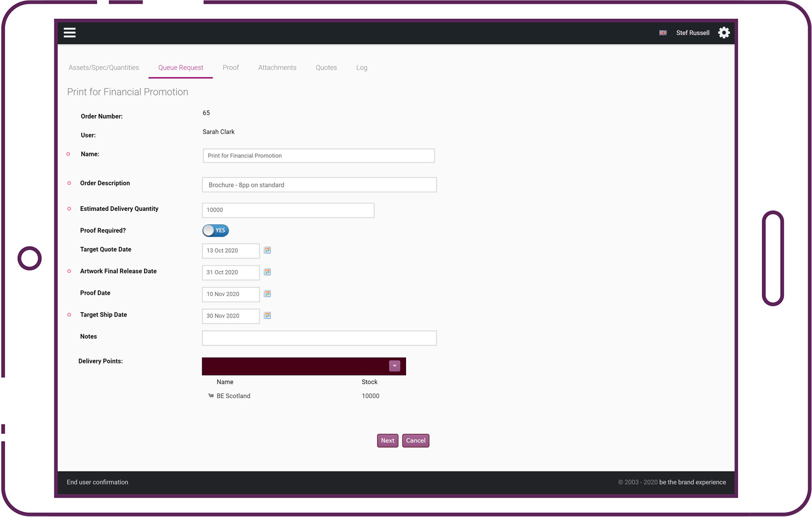Viewport: 812px width, 517px height.
Task: Click the cart icon beside BE Scotland
Action: point(211,396)
